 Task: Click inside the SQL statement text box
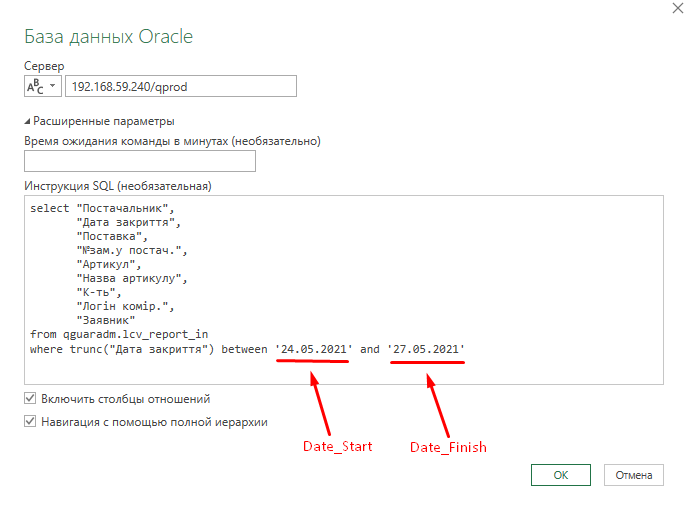pyautogui.click(x=344, y=290)
